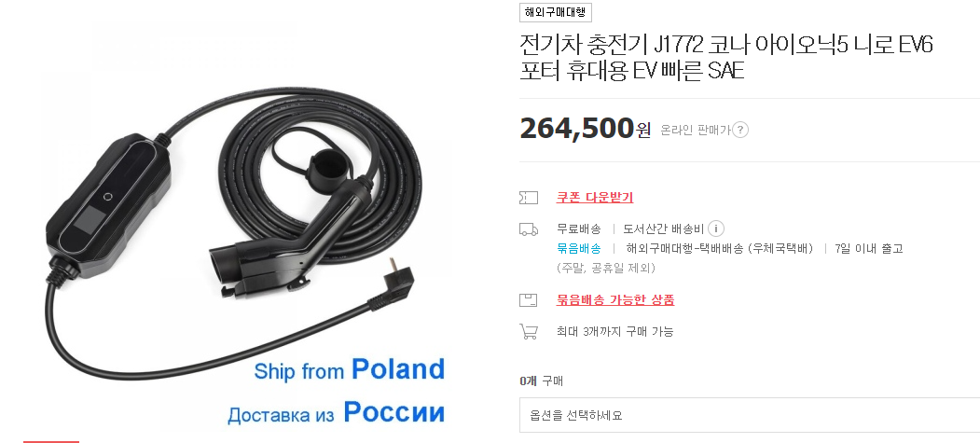Click the product title 전기차 충전기 J1772
The image size is (980, 443).
tap(725, 58)
